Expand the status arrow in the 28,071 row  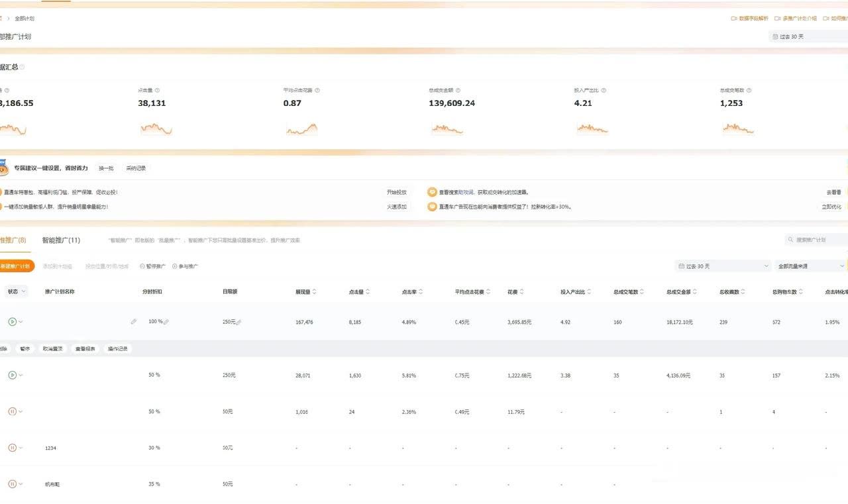(x=21, y=375)
